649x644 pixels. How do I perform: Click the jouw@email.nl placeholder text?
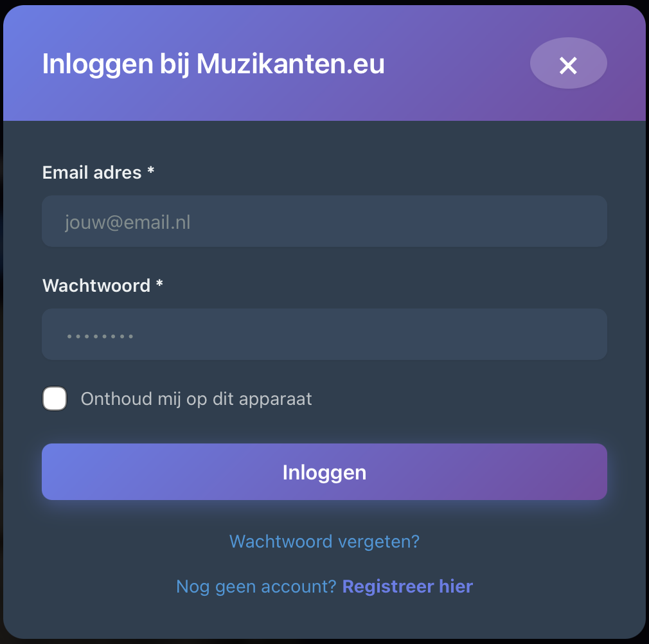[x=127, y=223]
